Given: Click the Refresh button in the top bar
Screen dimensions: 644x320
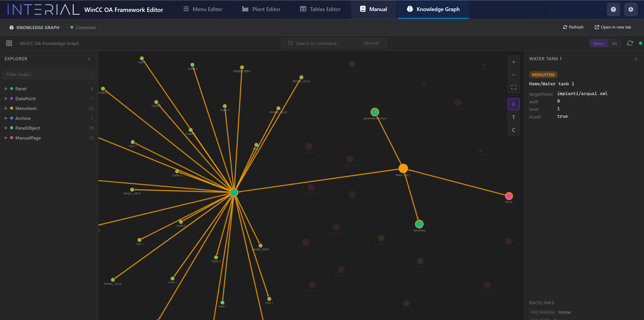Looking at the screenshot, I should (x=573, y=27).
